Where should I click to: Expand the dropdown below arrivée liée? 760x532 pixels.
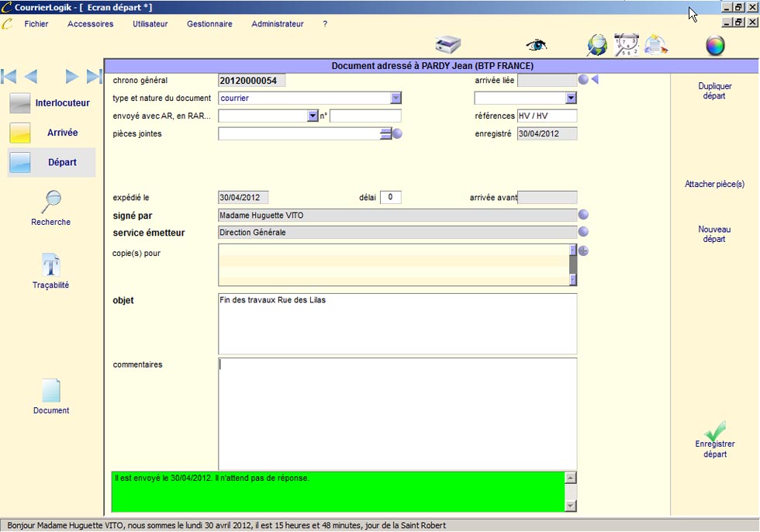[x=571, y=98]
